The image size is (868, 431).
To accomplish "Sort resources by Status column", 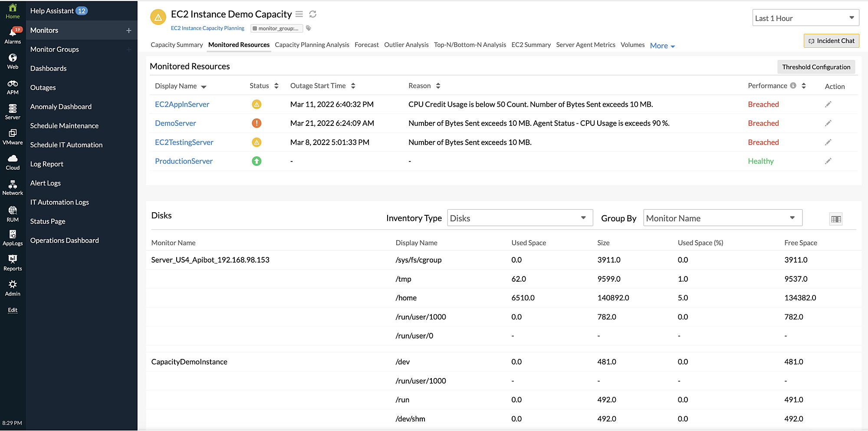I will pyautogui.click(x=276, y=86).
